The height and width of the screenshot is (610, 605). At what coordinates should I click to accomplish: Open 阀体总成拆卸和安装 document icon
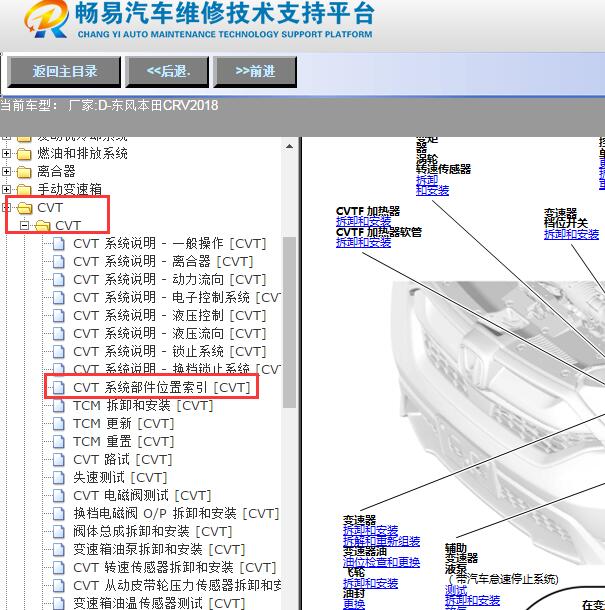click(x=59, y=531)
